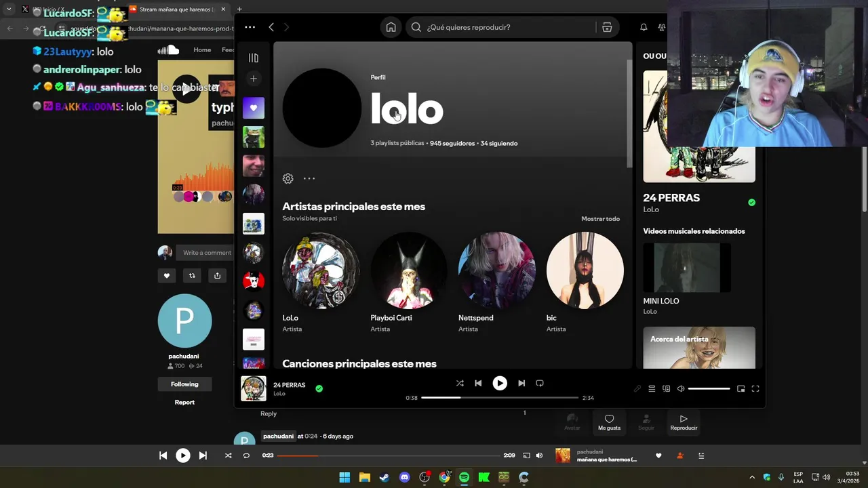
Task: Click the Spotify Home icon
Action: coord(391,27)
